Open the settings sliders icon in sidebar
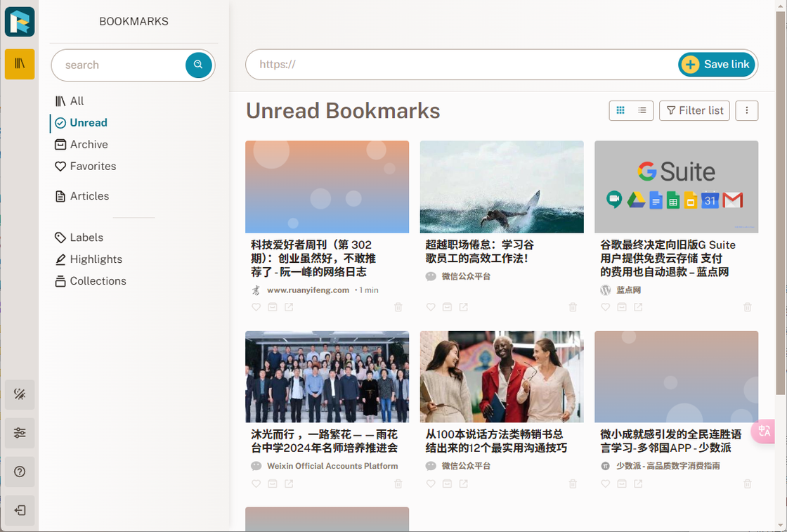Viewport: 787px width, 532px height. pos(20,433)
